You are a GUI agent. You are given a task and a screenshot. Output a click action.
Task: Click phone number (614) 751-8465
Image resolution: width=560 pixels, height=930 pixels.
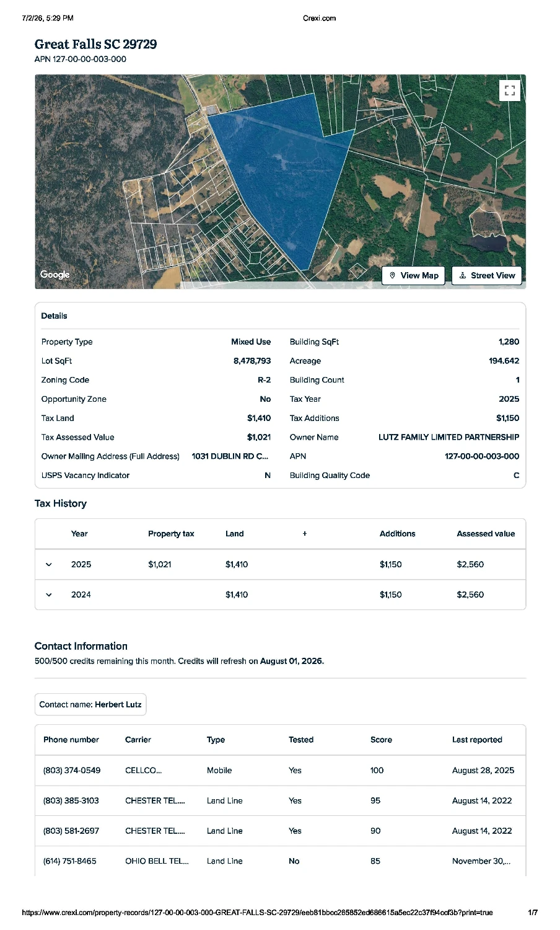pyautogui.click(x=70, y=861)
